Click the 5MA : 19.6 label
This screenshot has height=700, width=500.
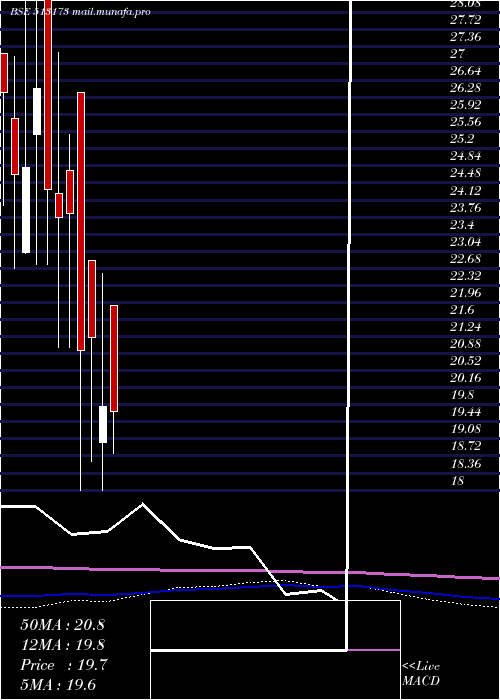pos(58,685)
